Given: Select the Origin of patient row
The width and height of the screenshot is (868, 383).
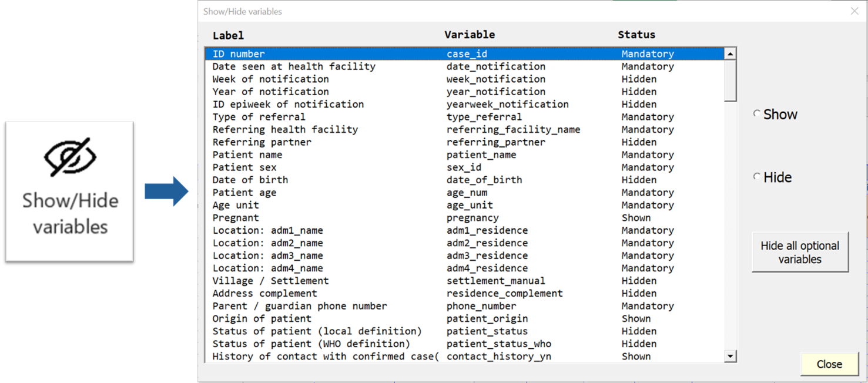Looking at the screenshot, I should [465, 318].
